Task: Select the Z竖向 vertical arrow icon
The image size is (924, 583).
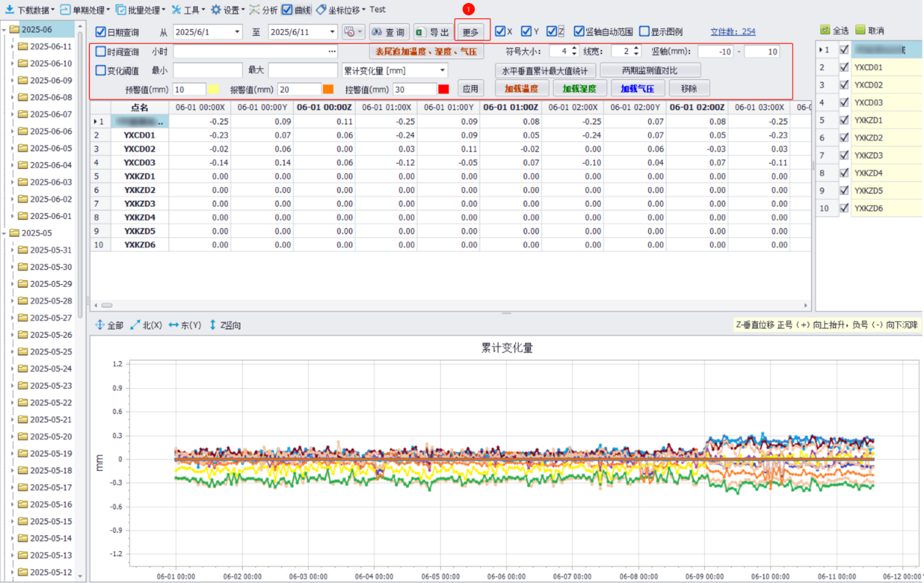Action: click(212, 325)
